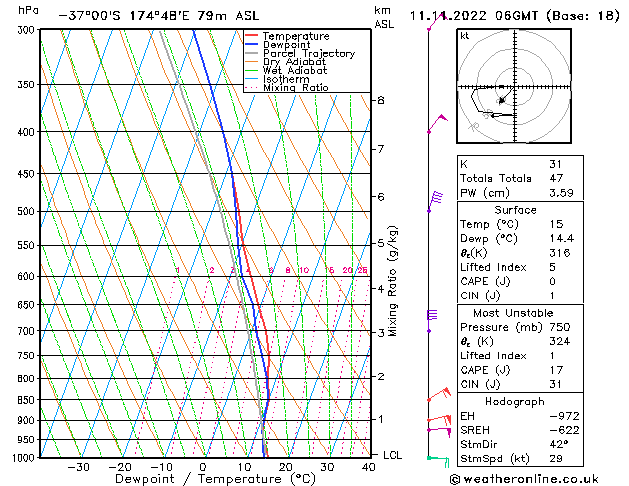The width and height of the screenshot is (629, 486).
Task: Click the 40 temperature axis label
Action: (x=368, y=468)
